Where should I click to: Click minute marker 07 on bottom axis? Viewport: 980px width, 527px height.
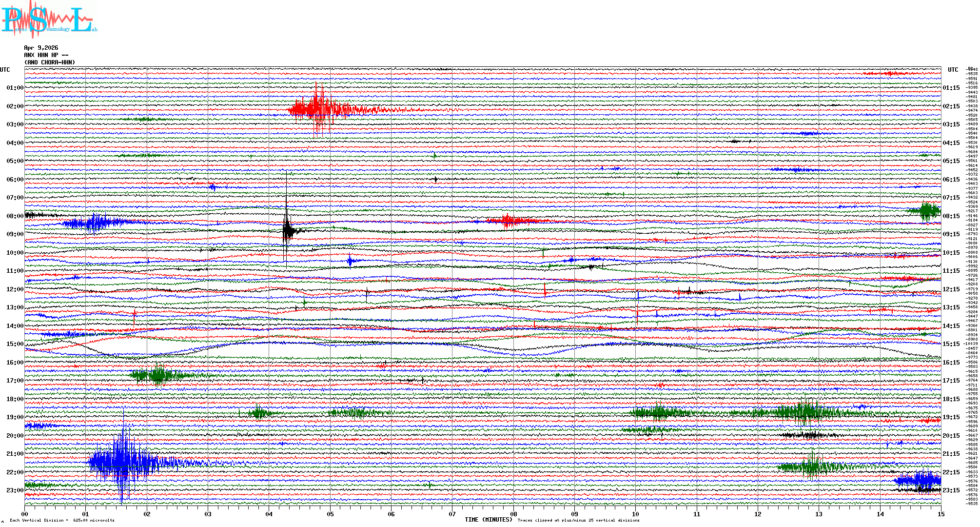coord(452,514)
